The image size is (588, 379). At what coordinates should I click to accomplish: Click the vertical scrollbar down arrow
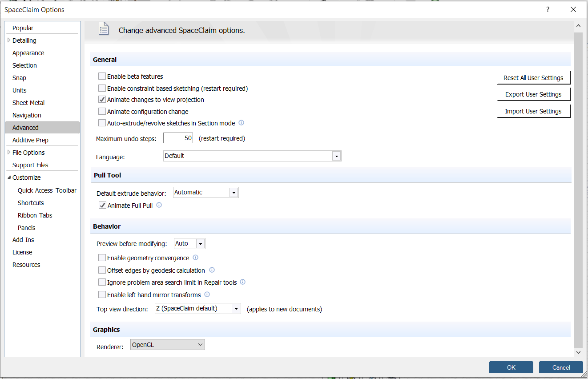click(578, 352)
